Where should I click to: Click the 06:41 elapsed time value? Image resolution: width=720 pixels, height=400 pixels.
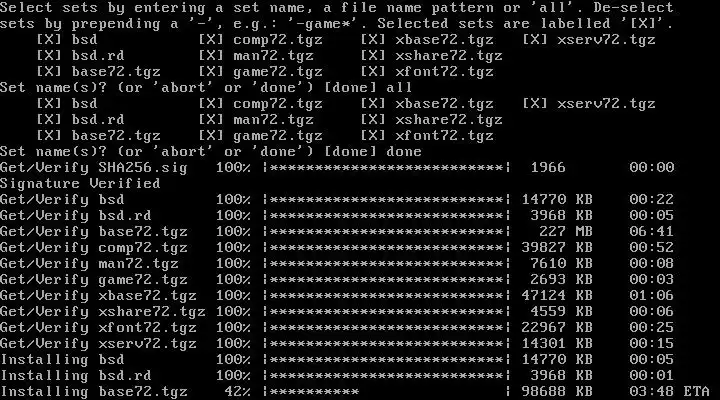point(652,231)
